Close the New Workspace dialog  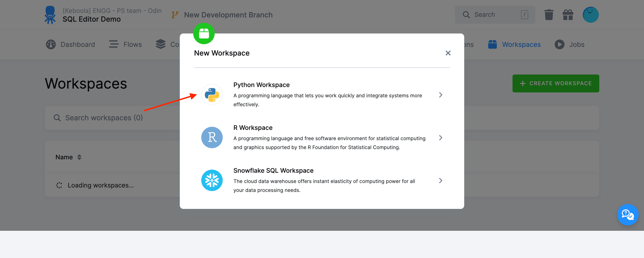(x=448, y=53)
